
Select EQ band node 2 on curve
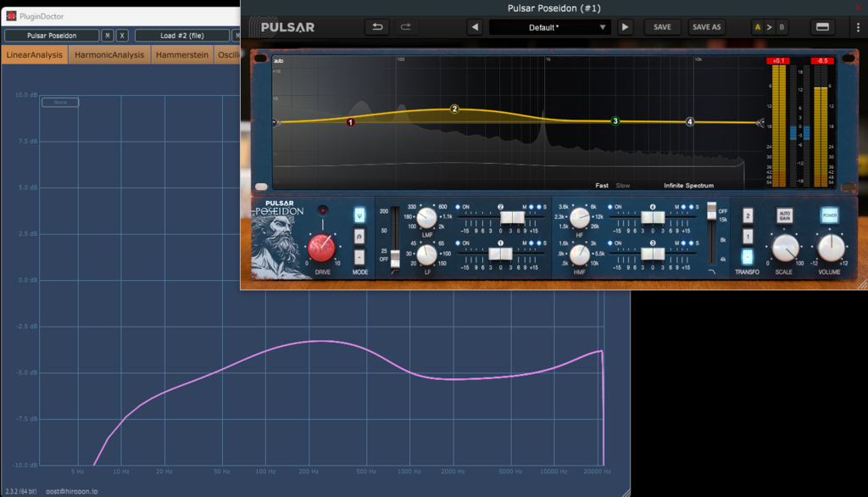click(454, 109)
